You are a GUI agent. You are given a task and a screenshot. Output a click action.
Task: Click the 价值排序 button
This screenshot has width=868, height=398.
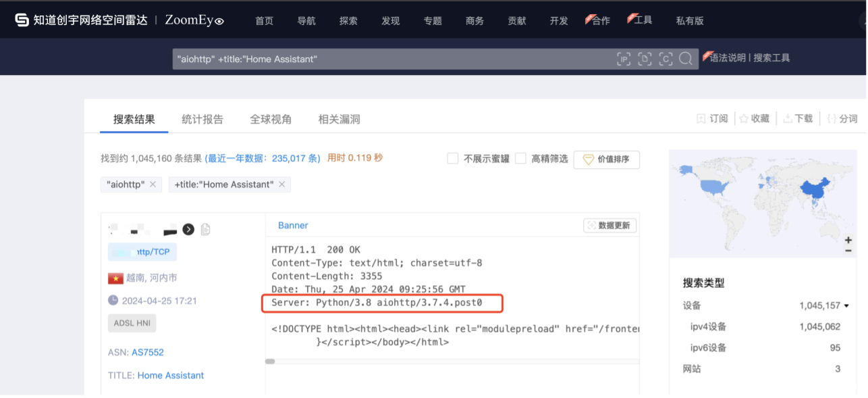pyautogui.click(x=606, y=159)
